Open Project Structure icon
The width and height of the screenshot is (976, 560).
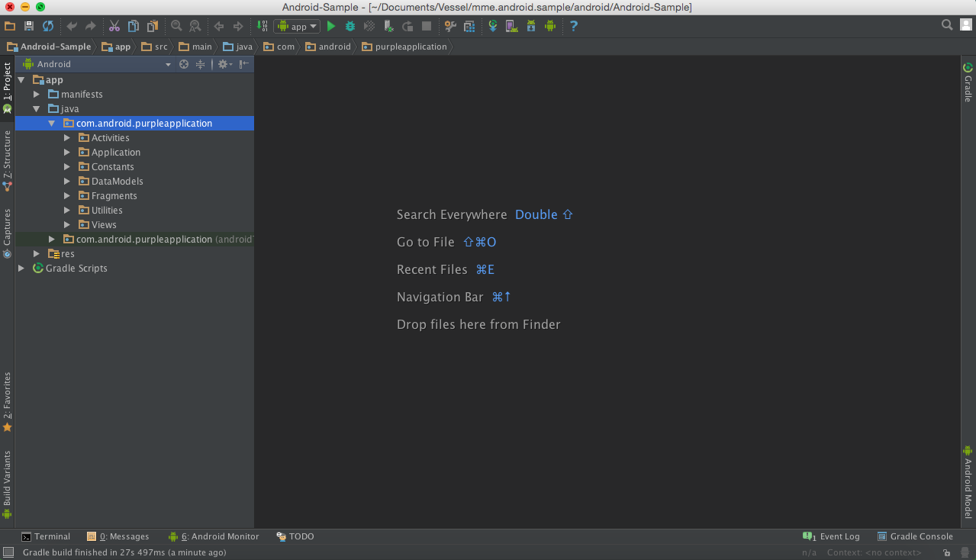point(469,26)
